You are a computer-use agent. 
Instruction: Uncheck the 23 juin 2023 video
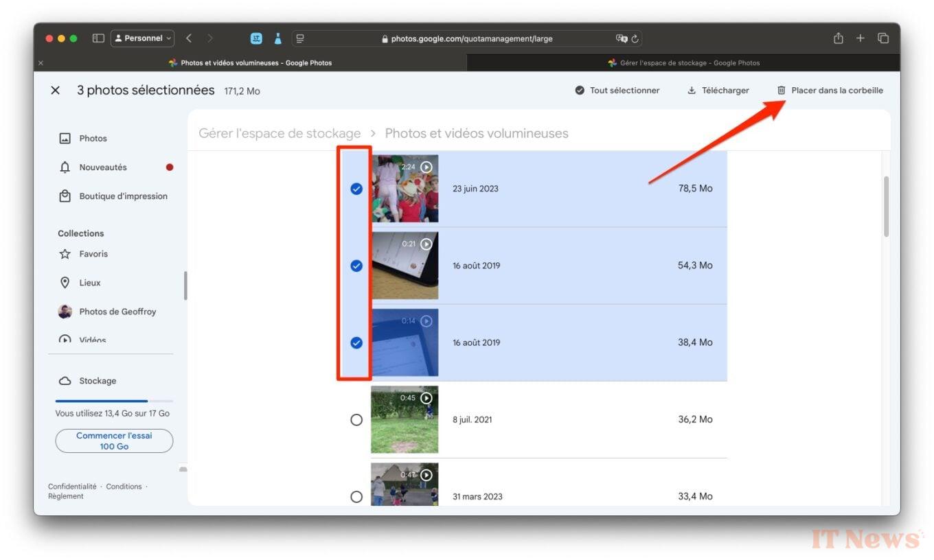pyautogui.click(x=356, y=189)
